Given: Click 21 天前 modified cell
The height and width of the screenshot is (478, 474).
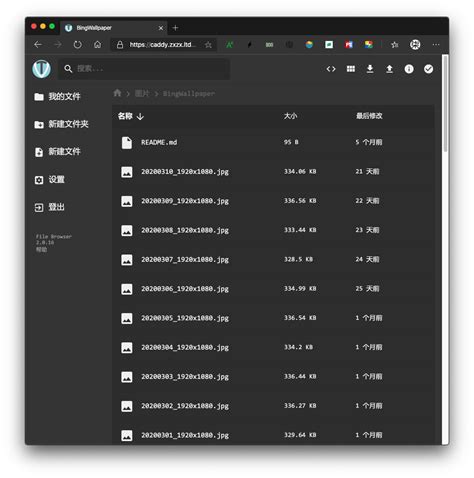Looking at the screenshot, I should 367,172.
